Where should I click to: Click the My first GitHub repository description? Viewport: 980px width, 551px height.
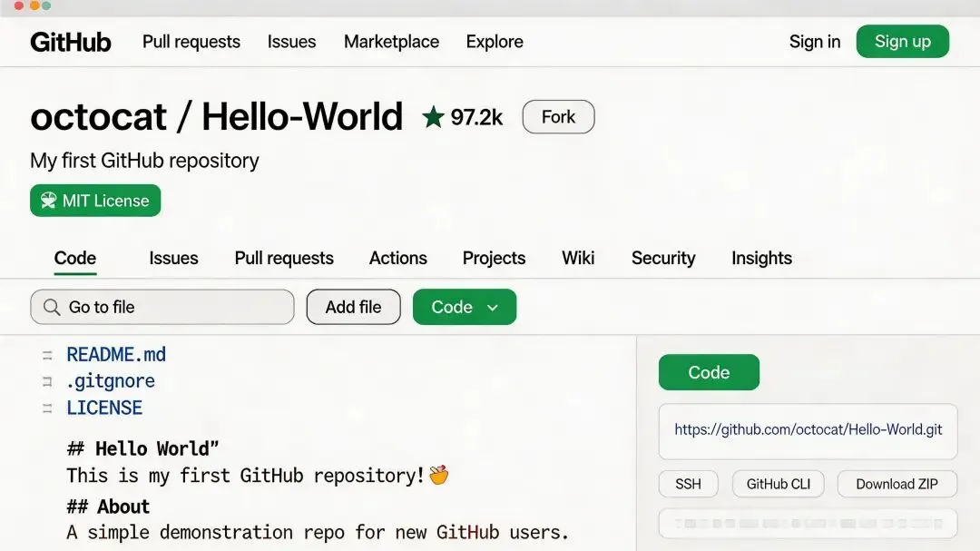[x=144, y=161]
